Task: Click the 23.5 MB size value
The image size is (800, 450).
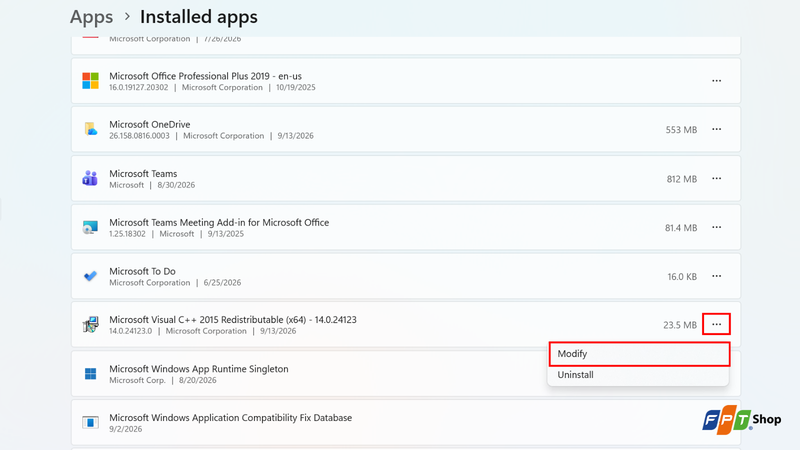Action: (x=680, y=325)
